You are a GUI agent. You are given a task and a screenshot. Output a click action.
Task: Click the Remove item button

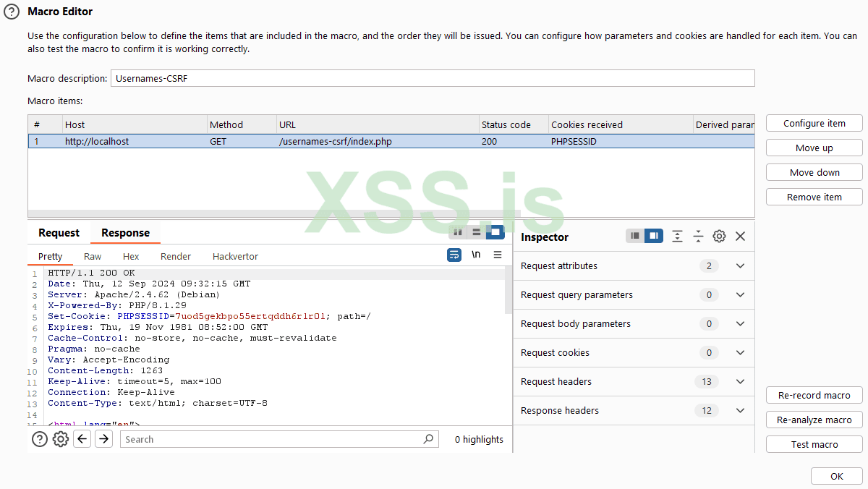[814, 197]
